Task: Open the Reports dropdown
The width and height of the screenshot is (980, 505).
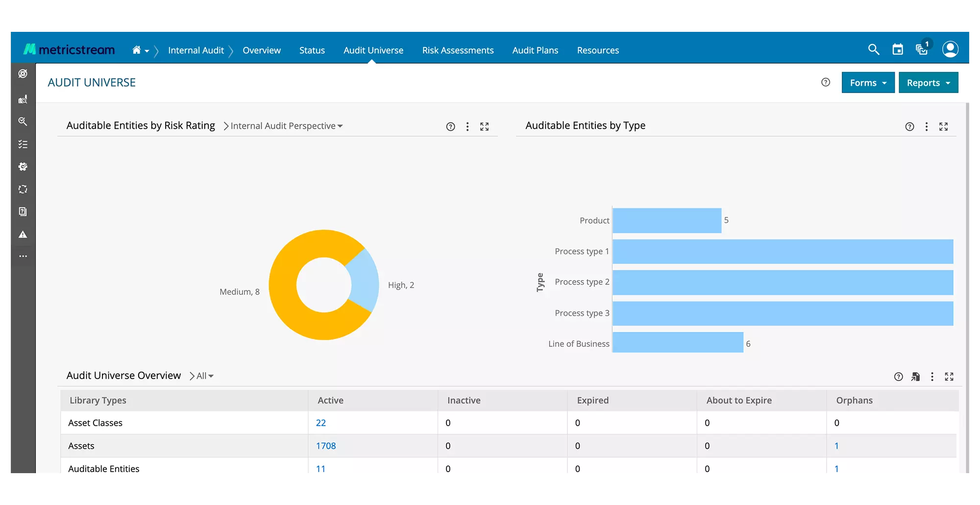Action: (x=929, y=82)
